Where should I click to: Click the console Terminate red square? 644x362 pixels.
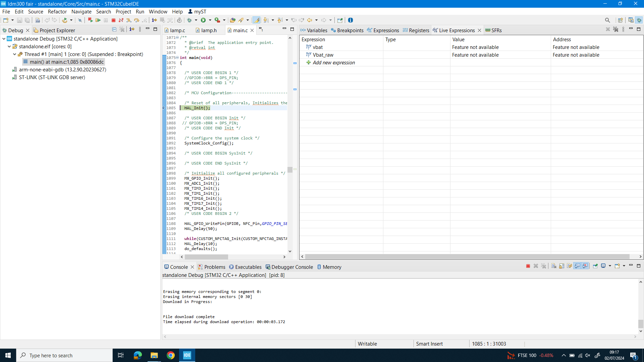(x=528, y=266)
